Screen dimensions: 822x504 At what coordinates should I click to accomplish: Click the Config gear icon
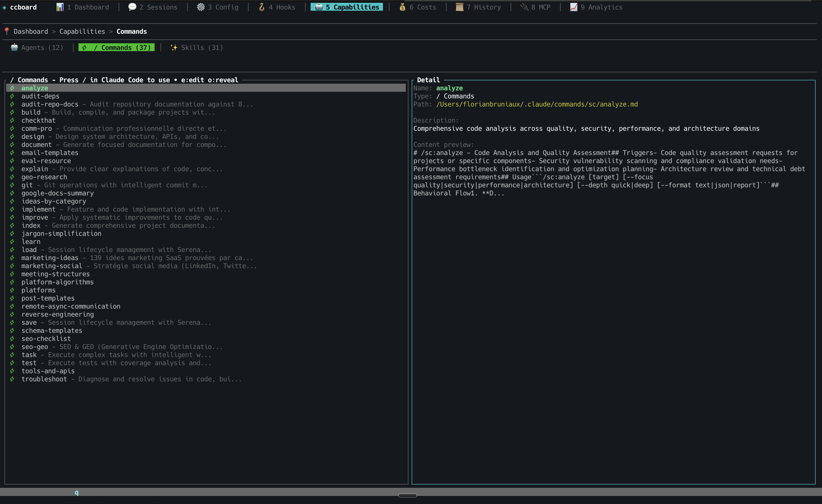(201, 7)
